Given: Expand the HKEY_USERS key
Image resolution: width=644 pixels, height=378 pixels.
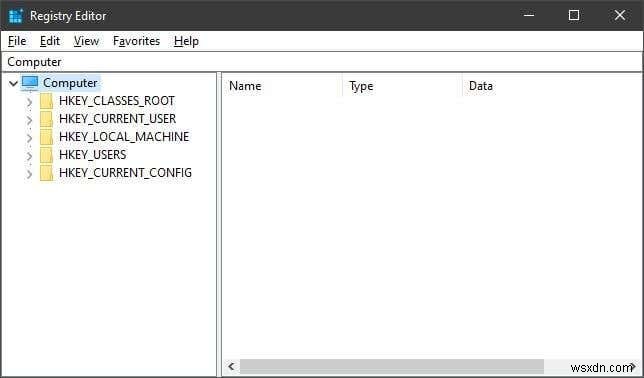Looking at the screenshot, I should pyautogui.click(x=29, y=156).
